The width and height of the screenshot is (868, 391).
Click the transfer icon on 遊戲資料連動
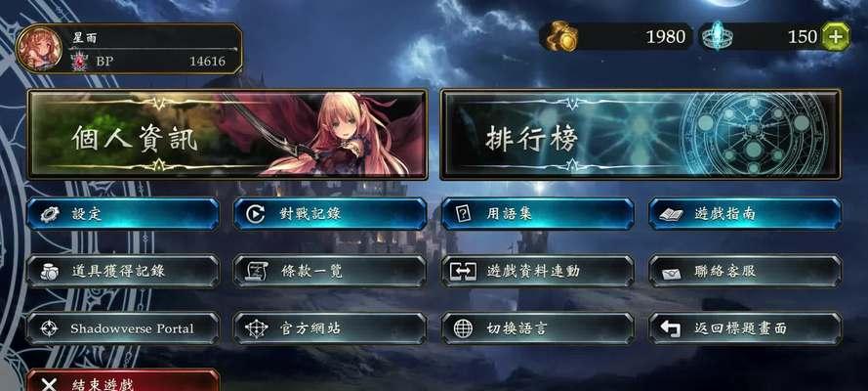[x=463, y=272]
